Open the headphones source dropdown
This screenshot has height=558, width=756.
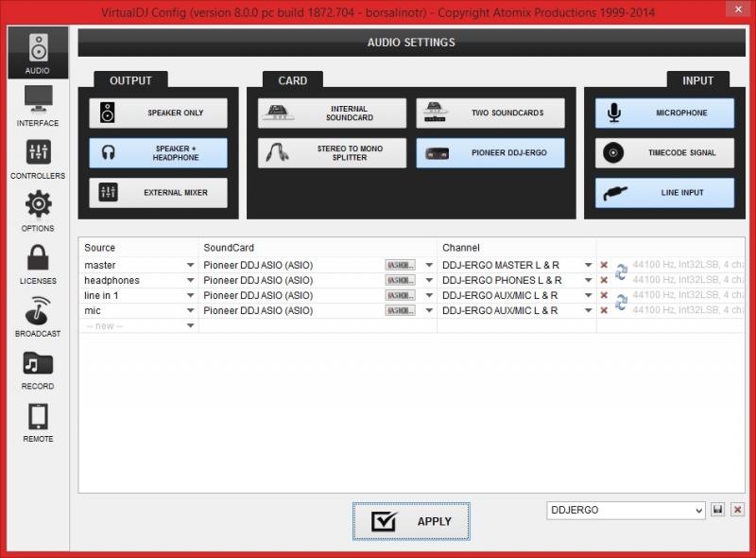(x=191, y=280)
